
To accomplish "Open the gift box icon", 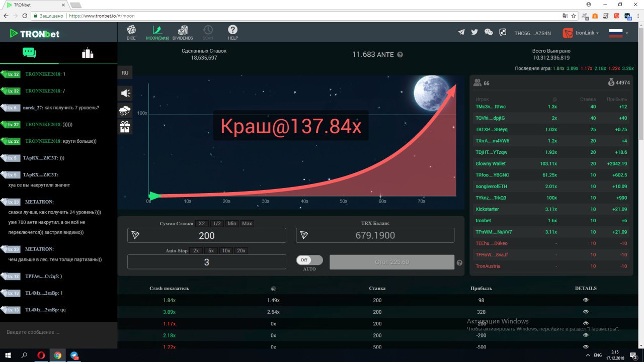I will click(x=125, y=127).
